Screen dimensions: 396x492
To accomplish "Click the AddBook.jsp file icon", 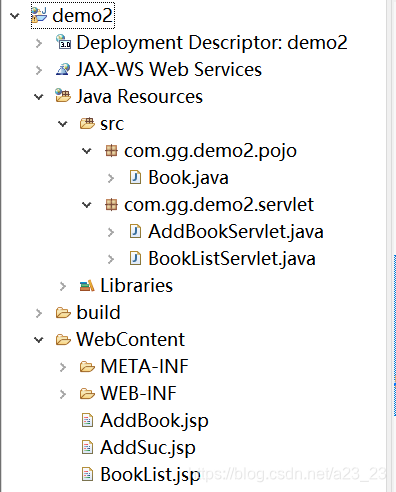I will (x=87, y=420).
